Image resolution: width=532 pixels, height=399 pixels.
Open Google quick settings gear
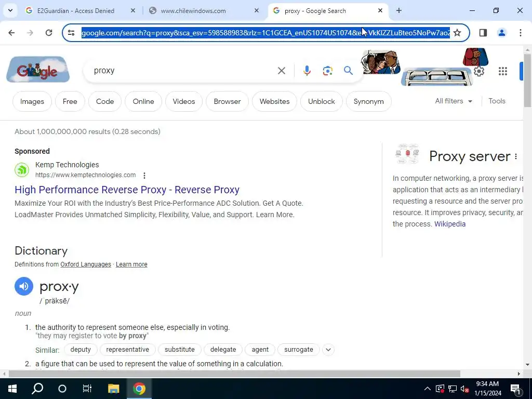coord(478,71)
